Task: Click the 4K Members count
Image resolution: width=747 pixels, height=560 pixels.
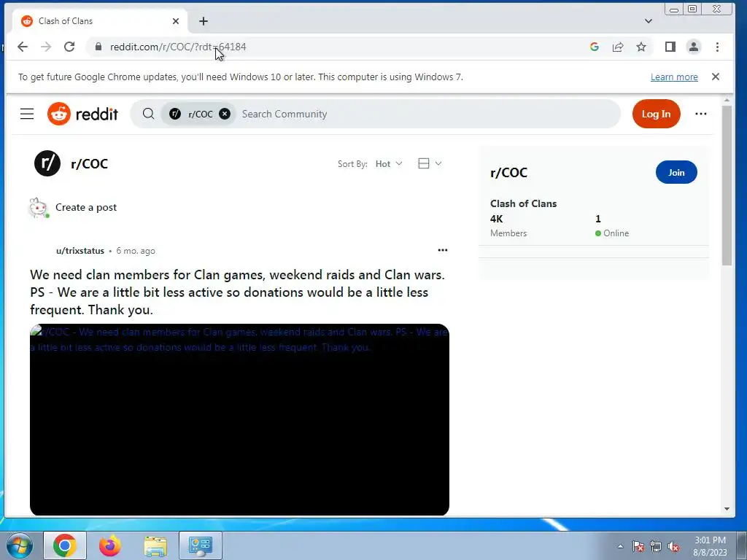Action: (508, 225)
